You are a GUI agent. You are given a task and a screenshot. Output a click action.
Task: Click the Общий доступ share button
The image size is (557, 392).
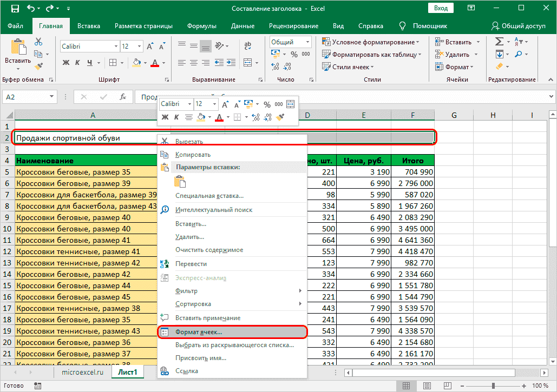click(518, 26)
